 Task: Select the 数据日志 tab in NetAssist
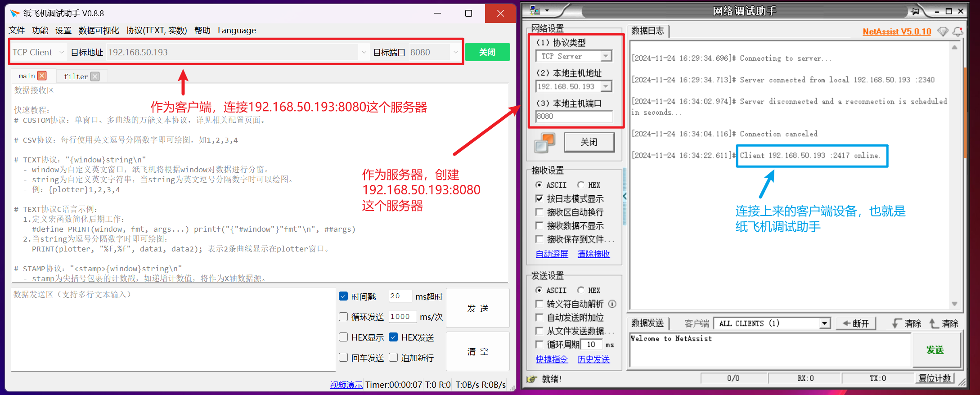click(x=647, y=31)
